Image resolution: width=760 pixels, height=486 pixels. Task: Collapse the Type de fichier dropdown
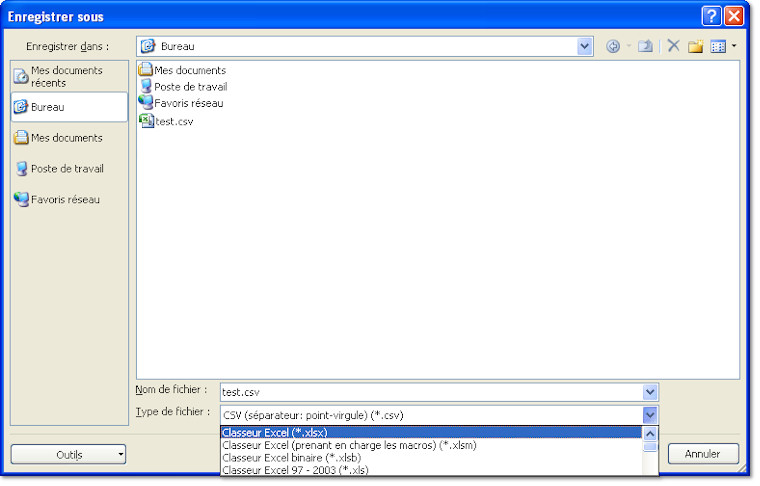pyautogui.click(x=650, y=414)
